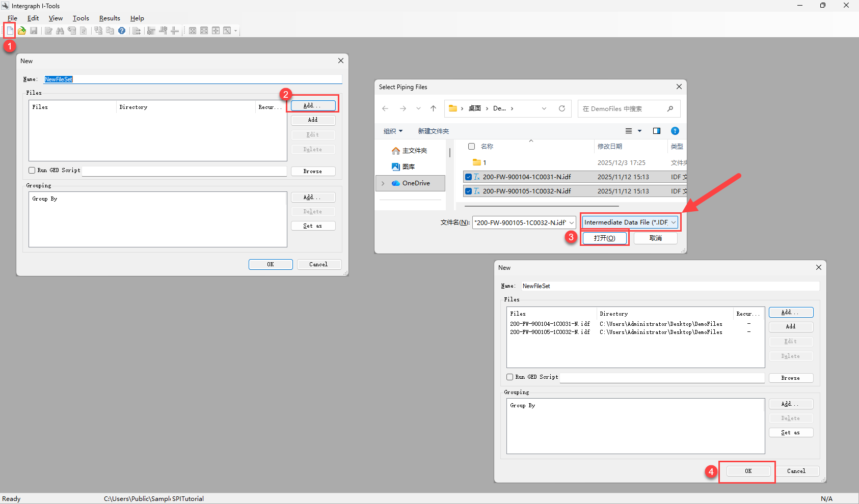The image size is (859, 504).
Task: Refresh the file dialog folder listing
Action: coord(562,108)
